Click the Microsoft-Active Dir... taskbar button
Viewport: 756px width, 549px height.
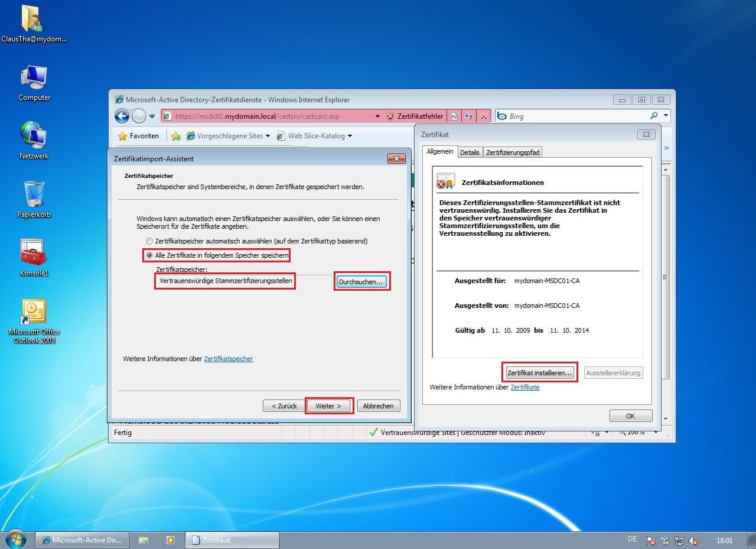(82, 540)
